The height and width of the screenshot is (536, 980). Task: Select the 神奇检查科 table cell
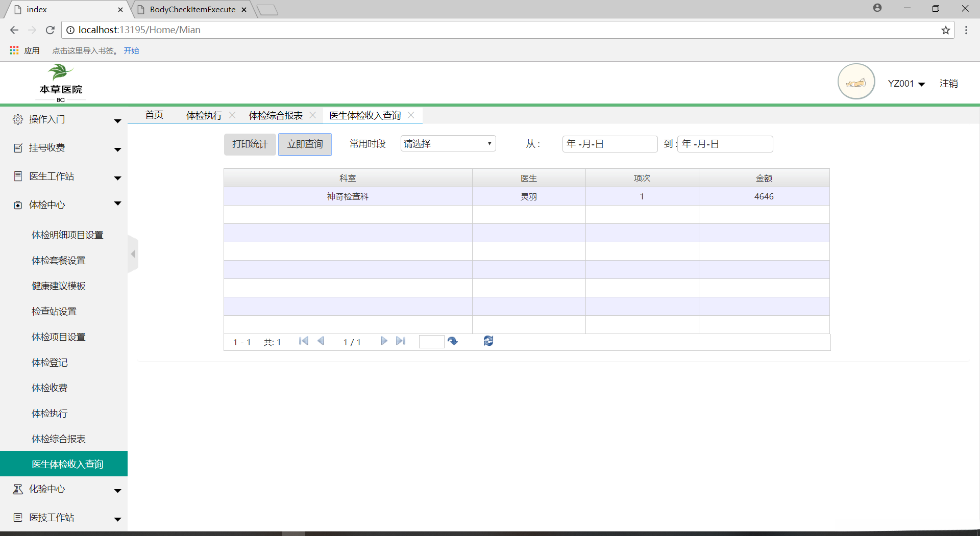coord(348,196)
